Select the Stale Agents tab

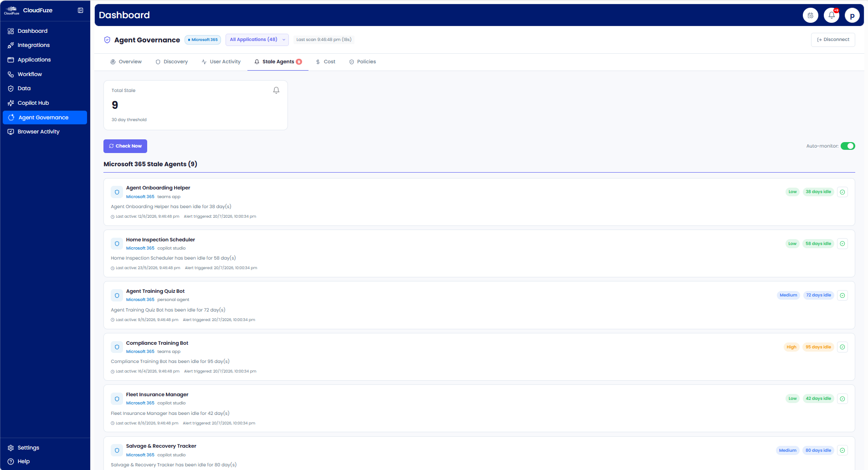point(278,61)
